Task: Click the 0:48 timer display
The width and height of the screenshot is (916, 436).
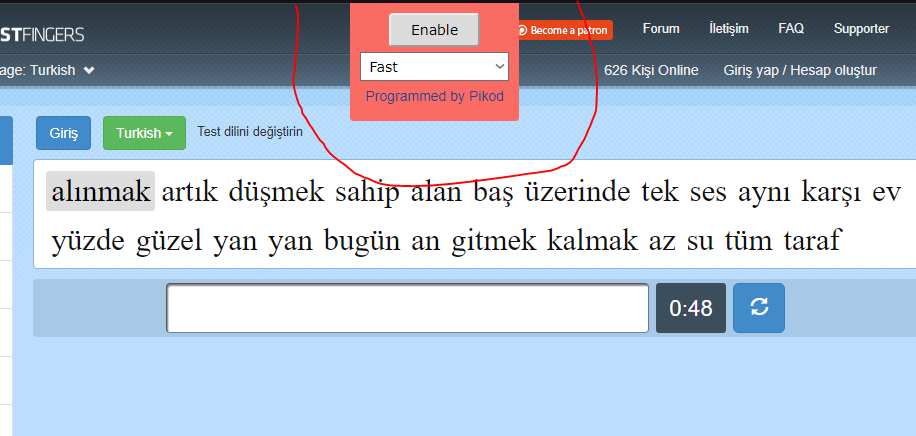Action: point(691,308)
